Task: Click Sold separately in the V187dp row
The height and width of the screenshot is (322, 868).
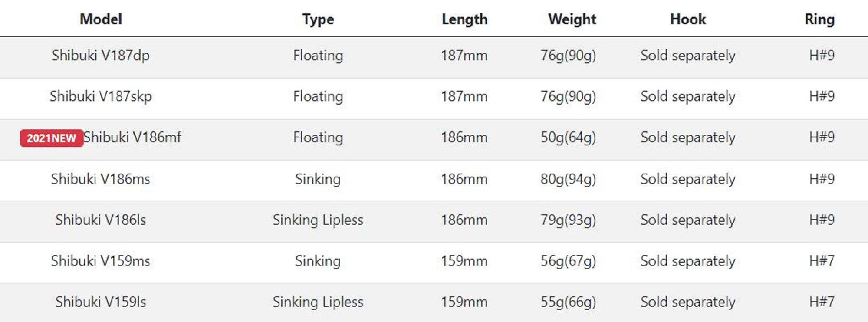Action: click(x=688, y=56)
